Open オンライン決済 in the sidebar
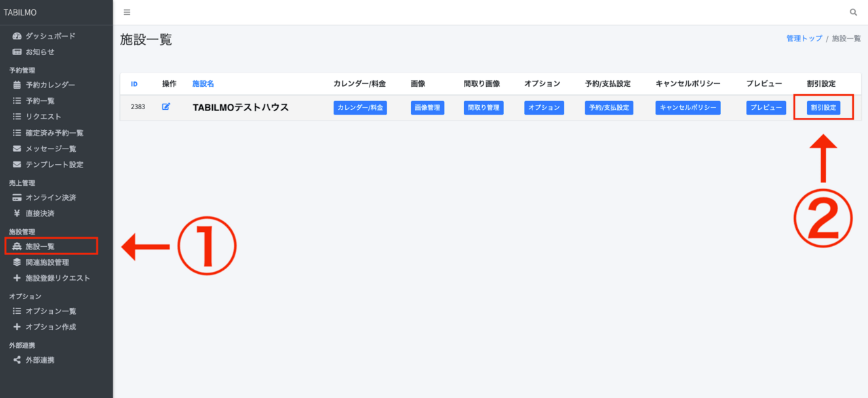Viewport: 868px width, 398px height. point(50,197)
